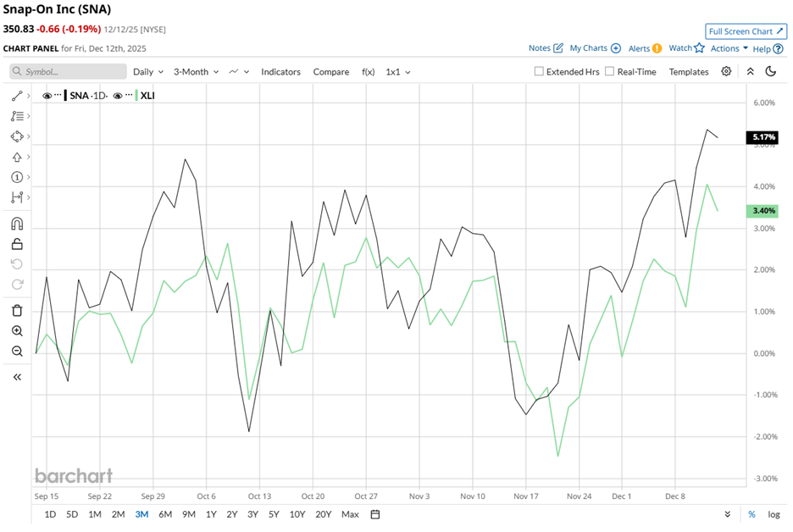Click the 5.17% SNA price label

[762, 137]
